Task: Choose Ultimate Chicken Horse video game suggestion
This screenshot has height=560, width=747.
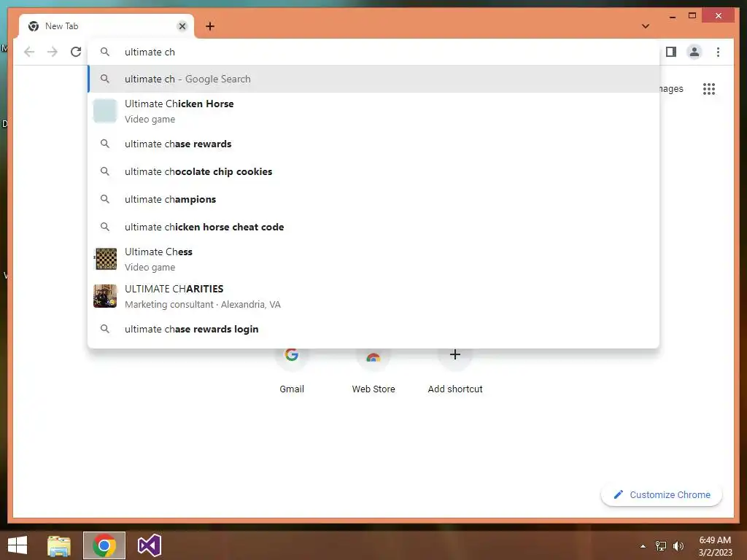Action: pyautogui.click(x=373, y=111)
